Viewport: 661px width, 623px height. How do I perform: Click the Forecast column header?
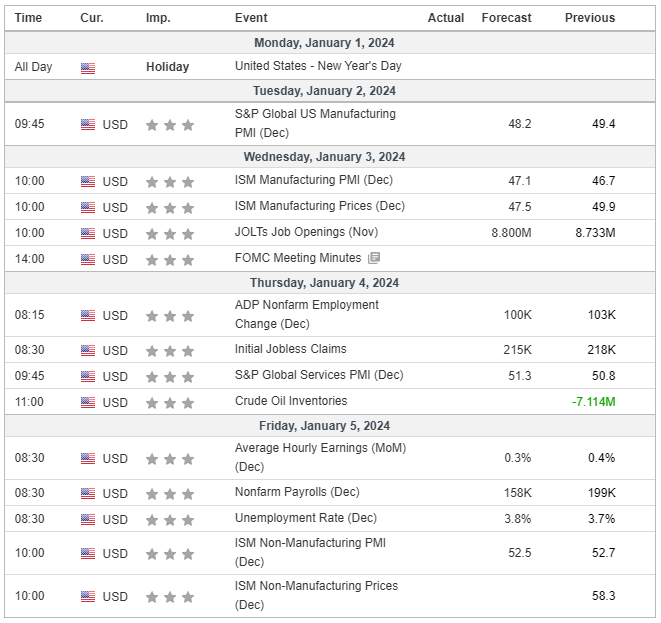pos(506,18)
